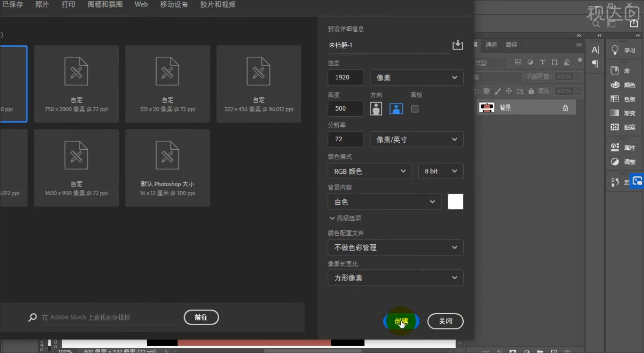Image resolution: width=644 pixels, height=353 pixels.
Task: Switch to the Mobile (移动设备) tab
Action: tap(174, 5)
